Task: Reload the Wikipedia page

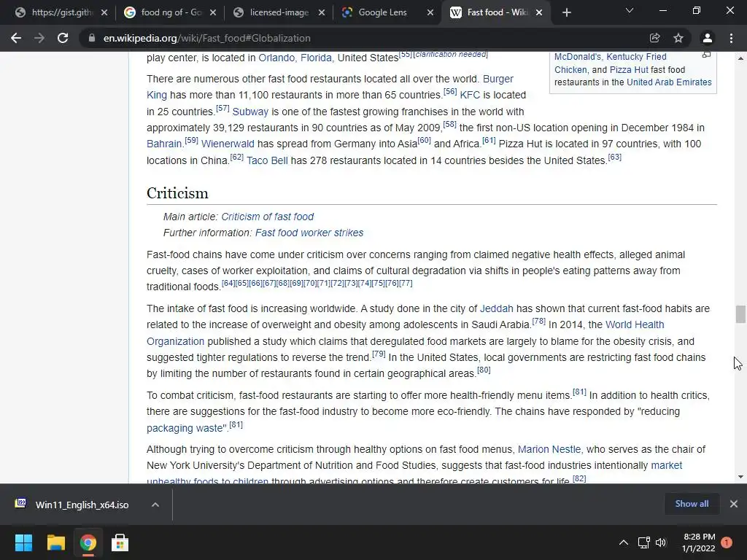Action: [63, 38]
